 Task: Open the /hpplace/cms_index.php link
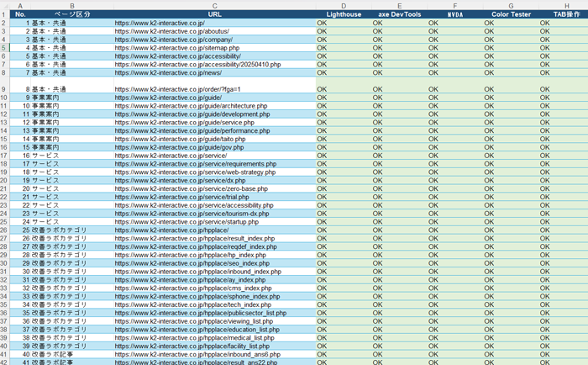(193, 288)
